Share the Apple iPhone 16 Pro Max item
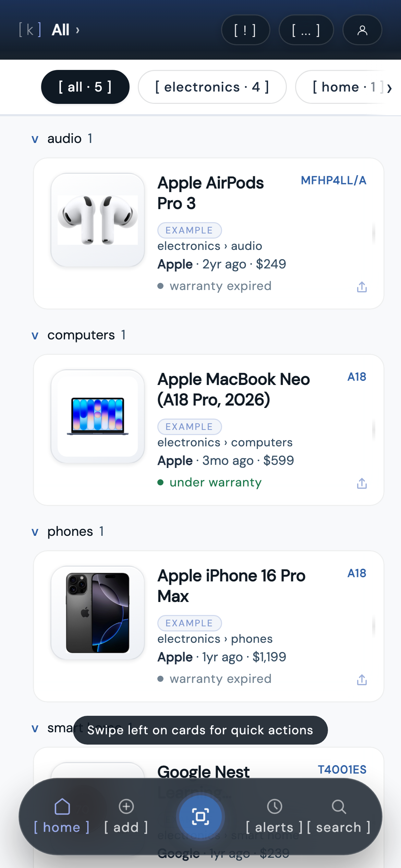The width and height of the screenshot is (401, 868). click(x=362, y=680)
